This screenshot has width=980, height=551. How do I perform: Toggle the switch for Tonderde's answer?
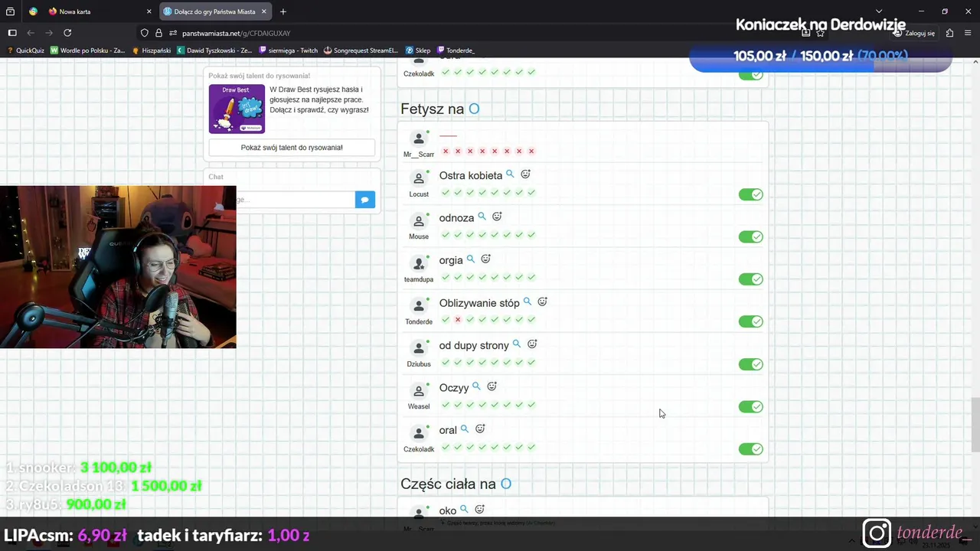(x=751, y=321)
